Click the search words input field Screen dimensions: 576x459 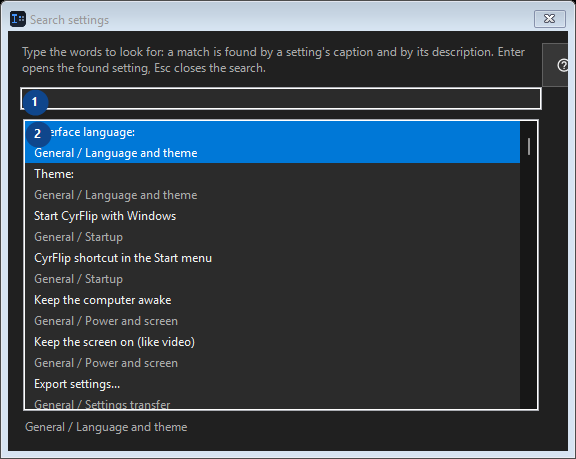(281, 99)
